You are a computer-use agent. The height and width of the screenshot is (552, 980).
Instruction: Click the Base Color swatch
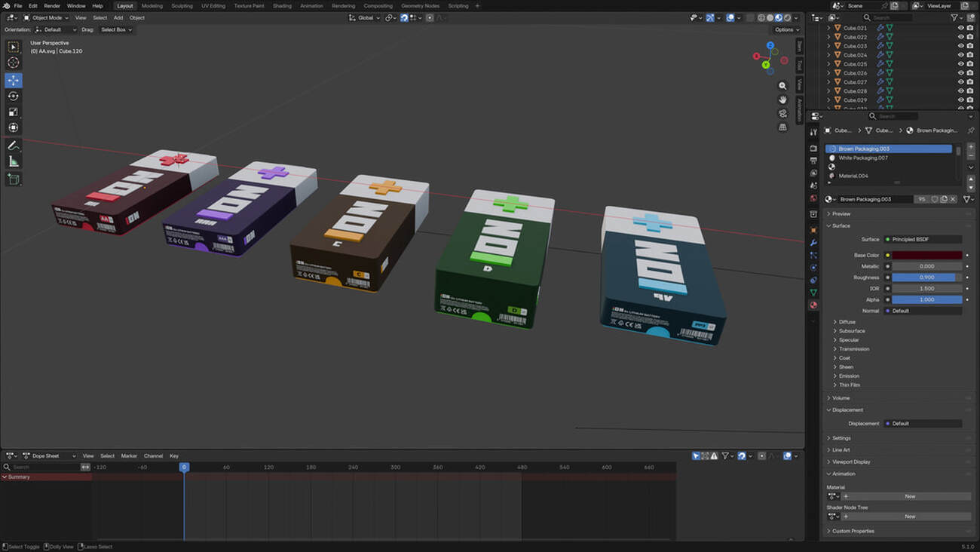926,256
